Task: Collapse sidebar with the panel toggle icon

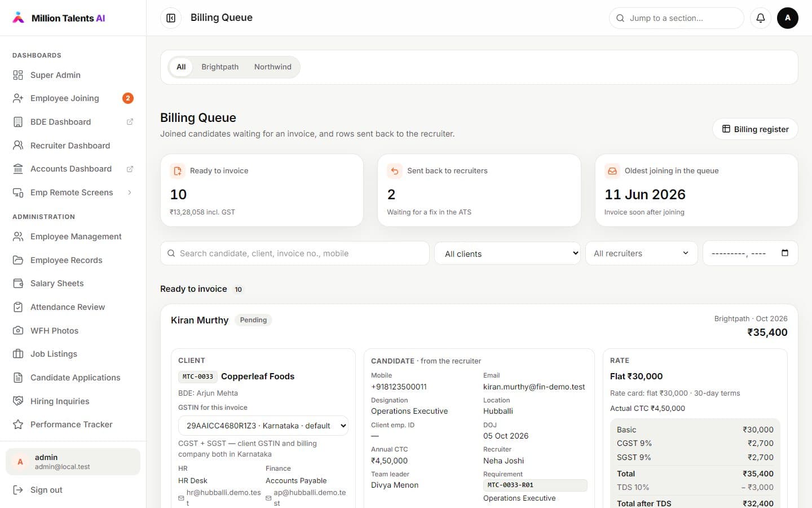Action: (171, 18)
